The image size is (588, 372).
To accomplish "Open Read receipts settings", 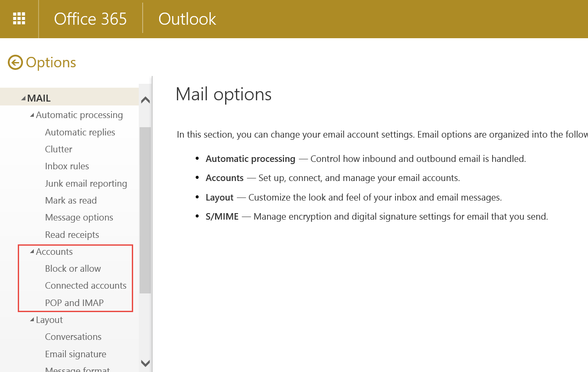I will 72,234.
